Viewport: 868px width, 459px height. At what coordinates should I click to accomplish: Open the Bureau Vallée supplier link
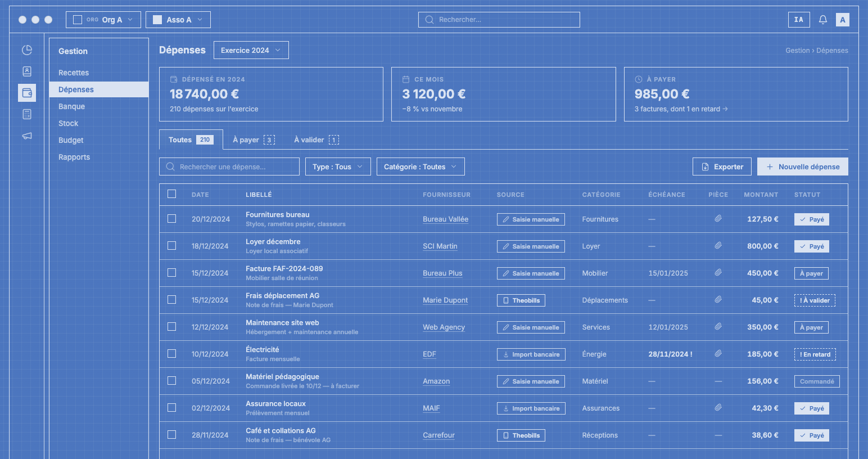click(446, 219)
